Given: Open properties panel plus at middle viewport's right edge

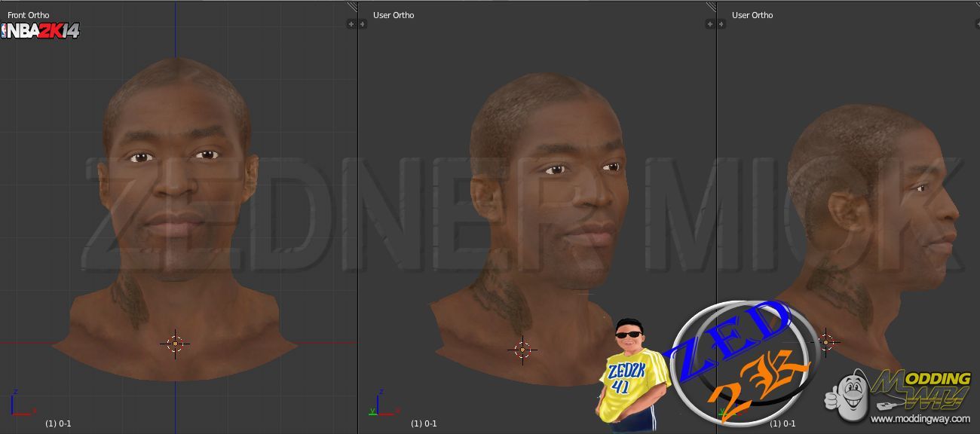Looking at the screenshot, I should pyautogui.click(x=709, y=24).
